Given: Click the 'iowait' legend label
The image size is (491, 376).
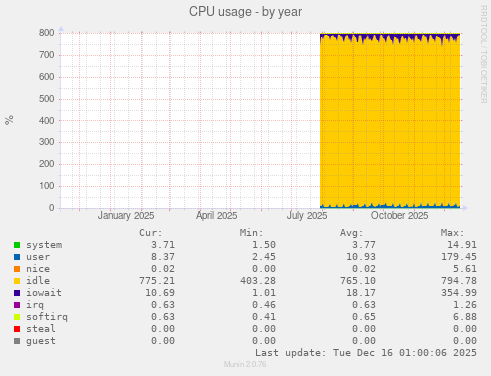Looking at the screenshot, I should tap(44, 293).
